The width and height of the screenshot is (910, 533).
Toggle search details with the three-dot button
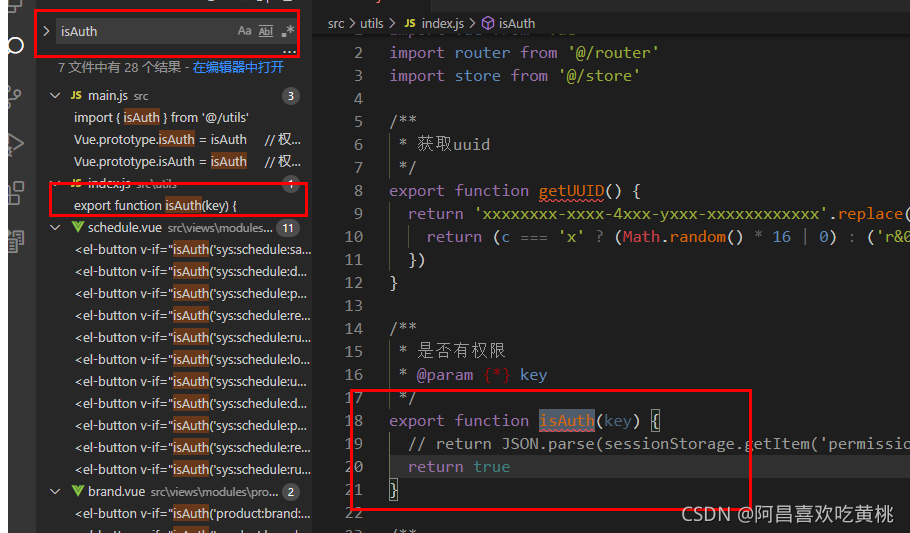click(x=289, y=52)
